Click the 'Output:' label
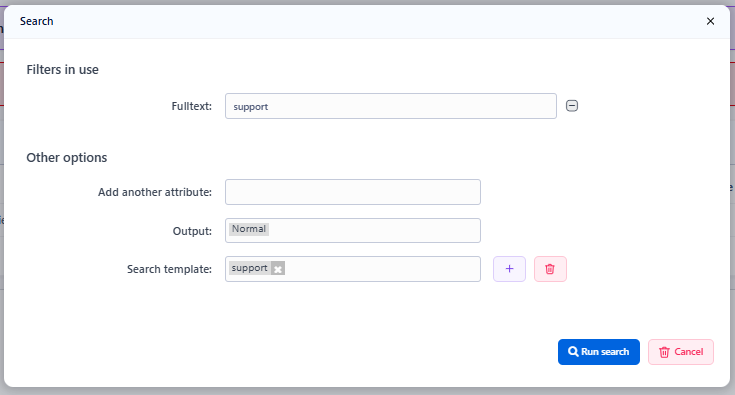 click(x=192, y=231)
